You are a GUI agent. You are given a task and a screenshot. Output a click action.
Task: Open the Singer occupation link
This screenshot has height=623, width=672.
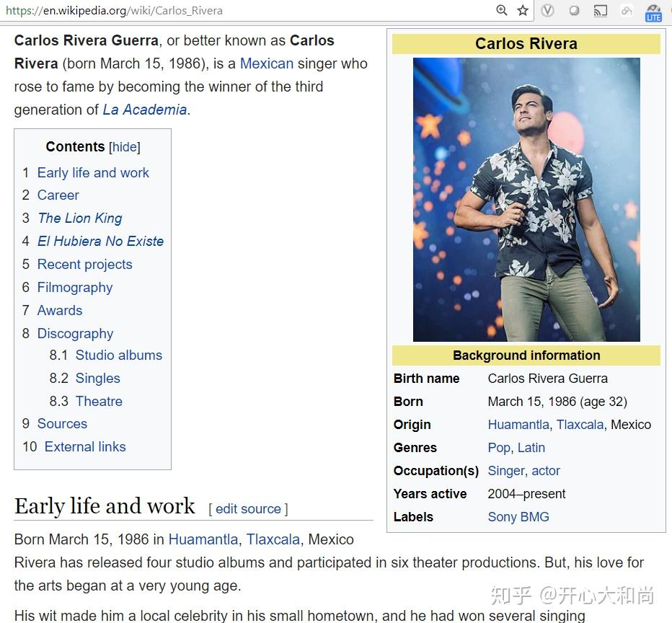(x=506, y=471)
